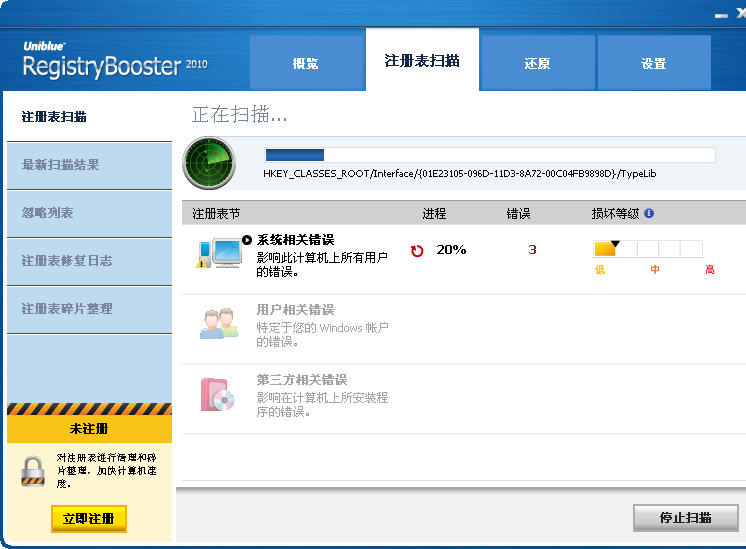Open 忽略列表 in the sidebar
The image size is (746, 549).
89,213
